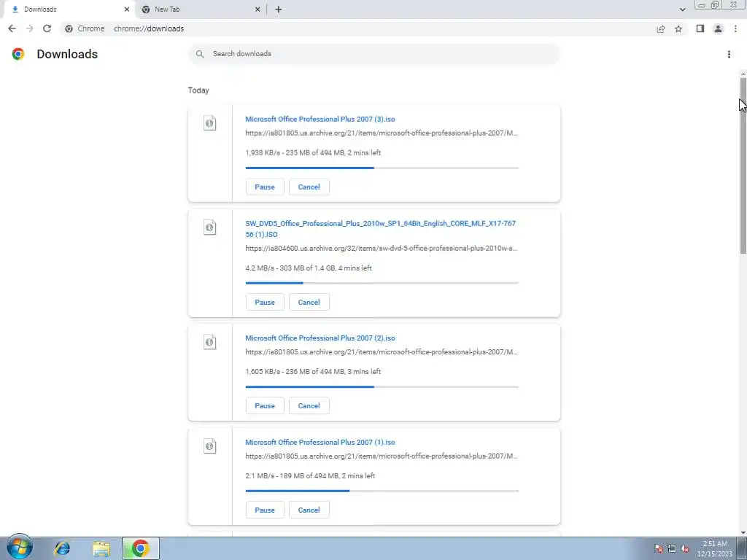
Task: Click status text '189 MB of 494 MB'
Action: 309,475
